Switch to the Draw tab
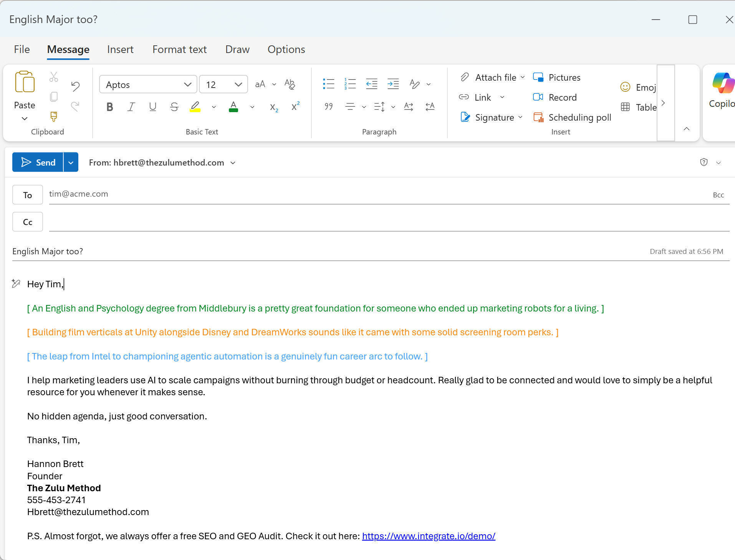 click(x=237, y=49)
